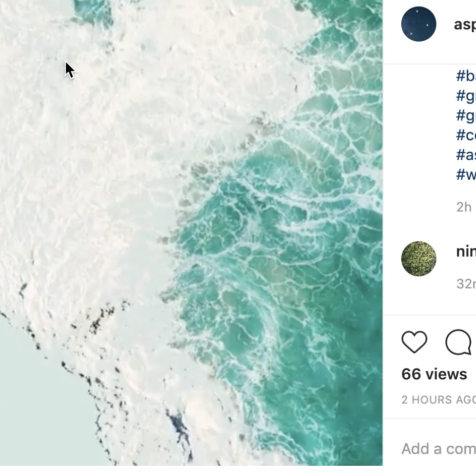Click the caption's '2h' timestamp
This screenshot has height=476, width=476.
464,207
